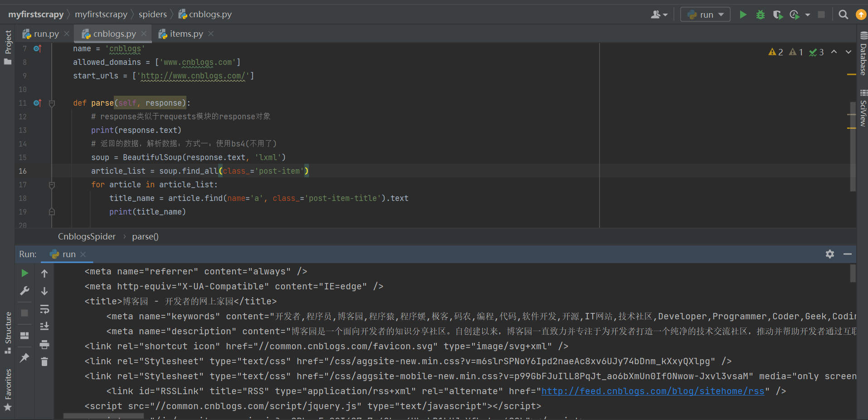The width and height of the screenshot is (868, 420).
Task: Click the top yellow warning stripe marker
Action: pos(851,74)
